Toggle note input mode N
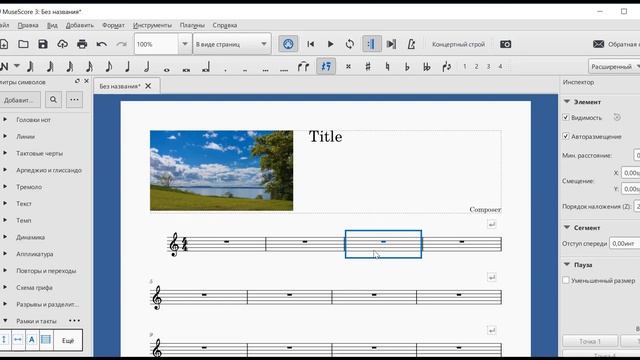640x360 pixels. pos(4,66)
